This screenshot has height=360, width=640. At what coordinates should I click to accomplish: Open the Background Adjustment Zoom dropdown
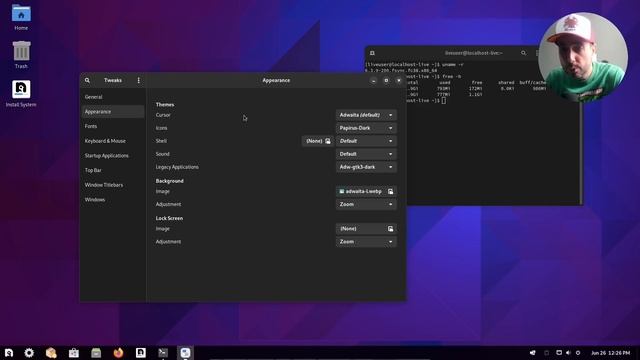(366, 204)
